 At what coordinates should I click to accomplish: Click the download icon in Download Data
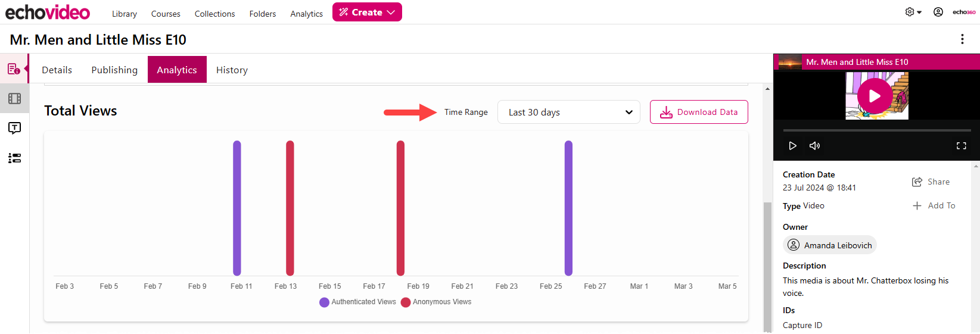tap(666, 112)
